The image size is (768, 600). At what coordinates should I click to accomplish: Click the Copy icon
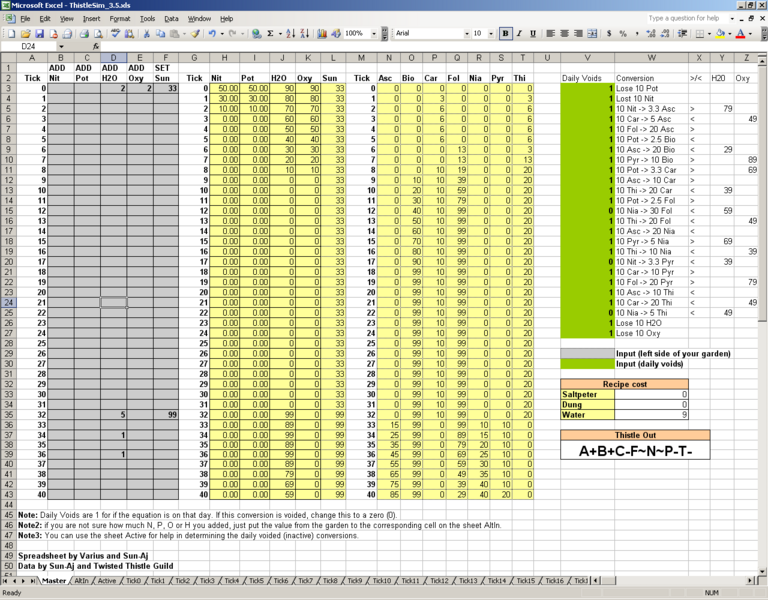tap(160, 33)
